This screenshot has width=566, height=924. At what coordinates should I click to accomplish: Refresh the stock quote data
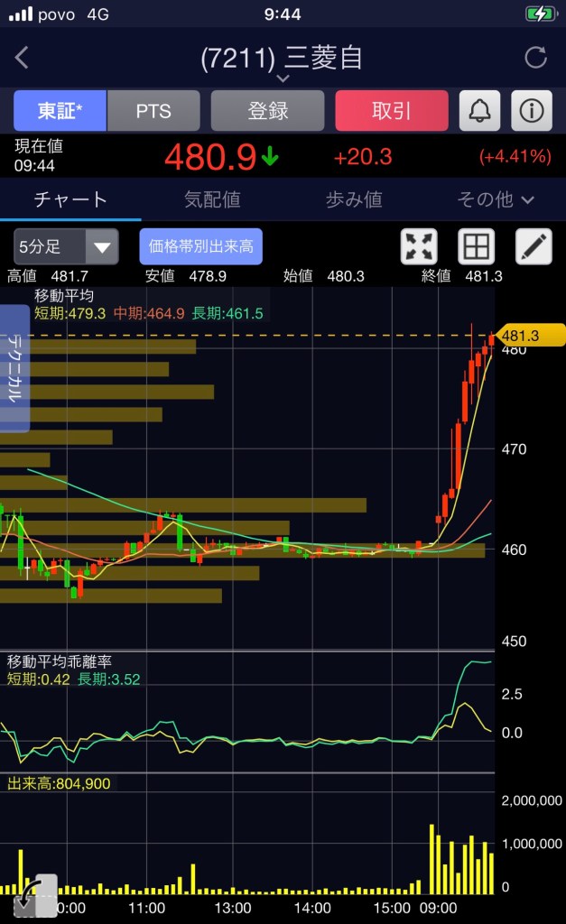point(536,59)
